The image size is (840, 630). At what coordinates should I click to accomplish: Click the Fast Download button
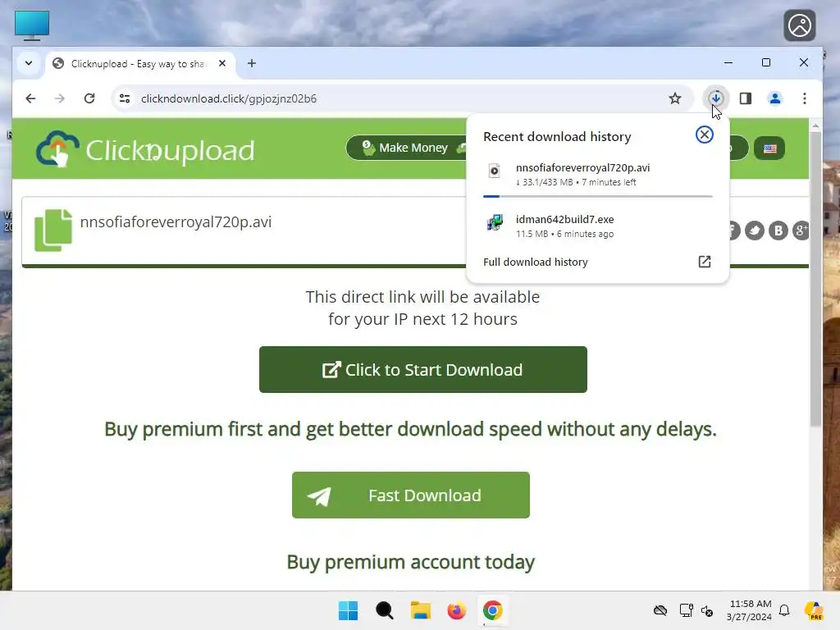(x=410, y=495)
